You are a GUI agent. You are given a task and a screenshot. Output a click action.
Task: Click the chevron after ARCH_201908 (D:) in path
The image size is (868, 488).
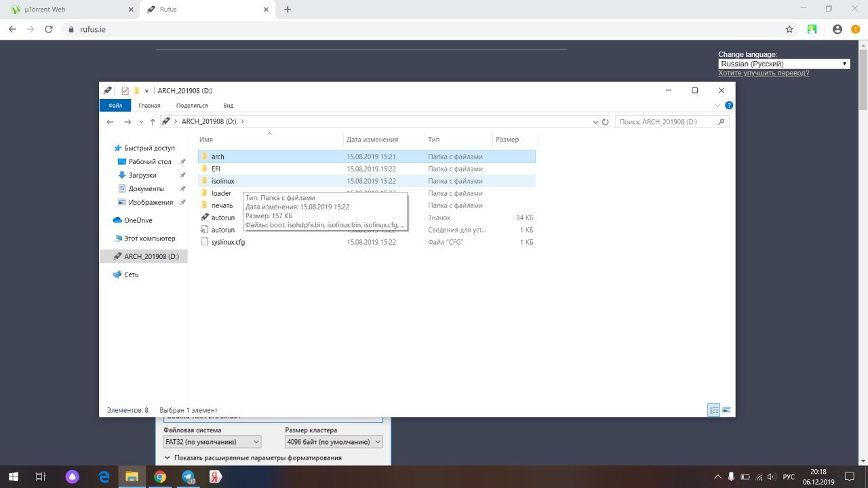242,122
